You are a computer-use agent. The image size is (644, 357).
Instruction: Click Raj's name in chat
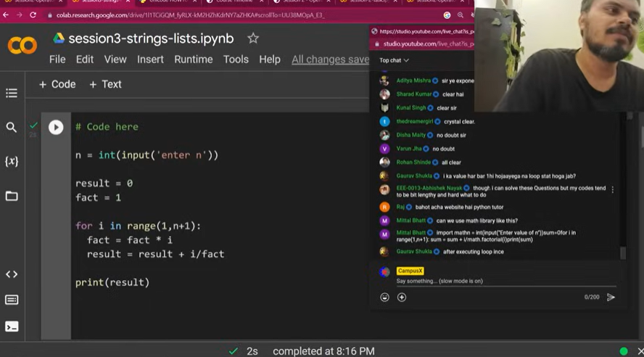400,207
